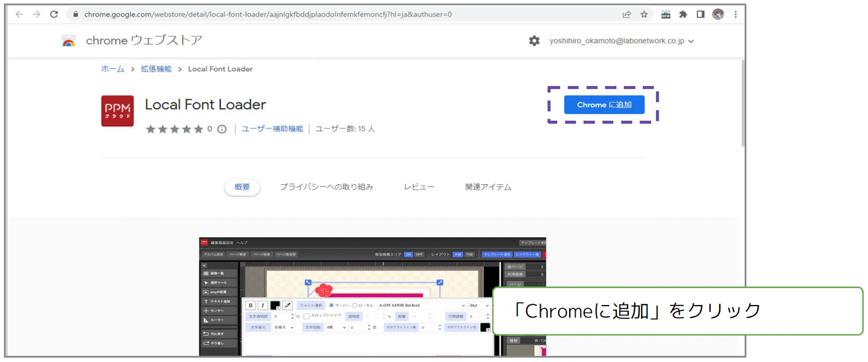Toggle the browser side panel icon
868x362 pixels.
click(x=700, y=15)
